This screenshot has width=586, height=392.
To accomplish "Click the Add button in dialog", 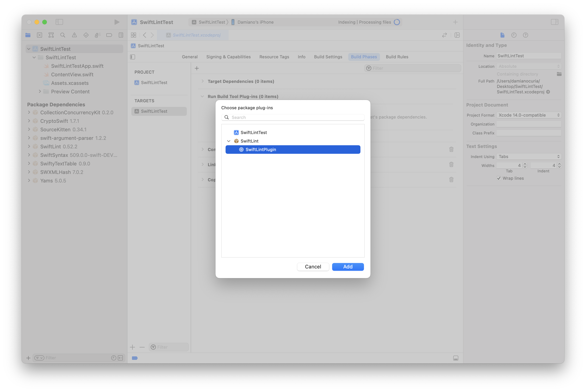I will (348, 267).
